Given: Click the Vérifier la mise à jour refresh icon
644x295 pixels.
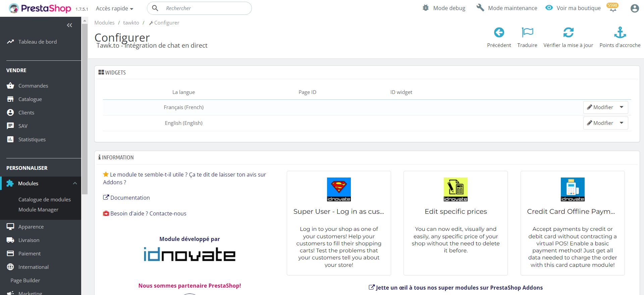Looking at the screenshot, I should [568, 33].
